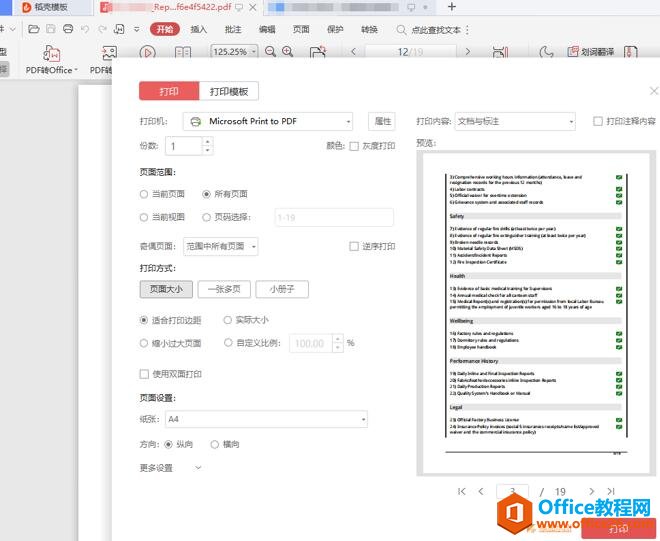The height and width of the screenshot is (541, 660).
Task: Go to previous preview page
Action: (x=481, y=491)
